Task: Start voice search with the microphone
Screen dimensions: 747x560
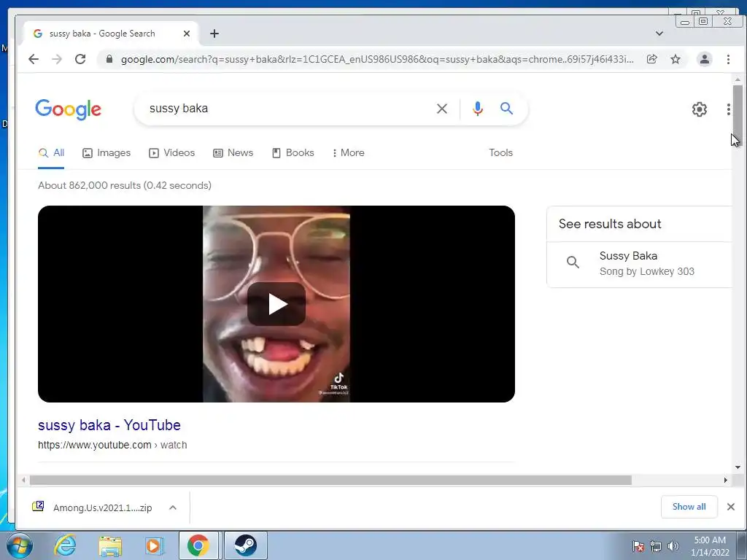Action: [477, 109]
